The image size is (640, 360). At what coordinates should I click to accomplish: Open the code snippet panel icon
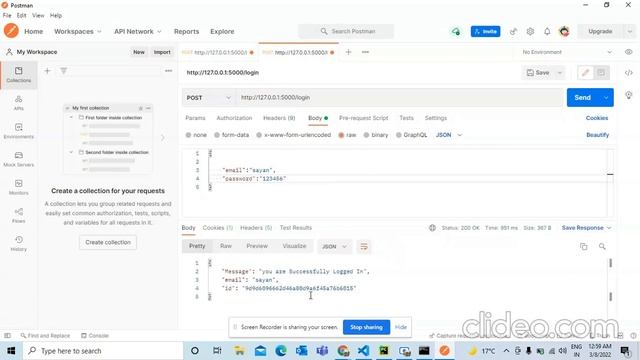coord(629,73)
